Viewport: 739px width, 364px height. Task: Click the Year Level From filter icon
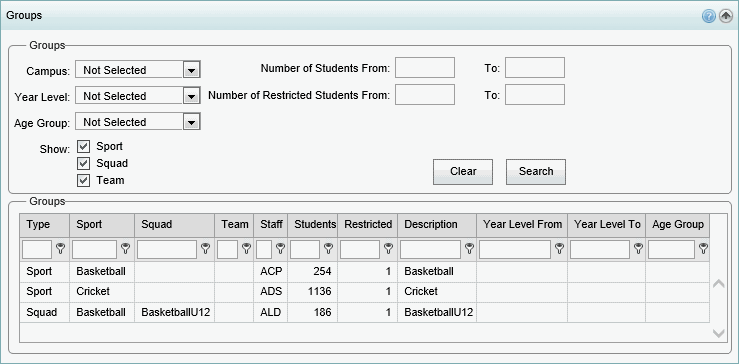pos(559,249)
